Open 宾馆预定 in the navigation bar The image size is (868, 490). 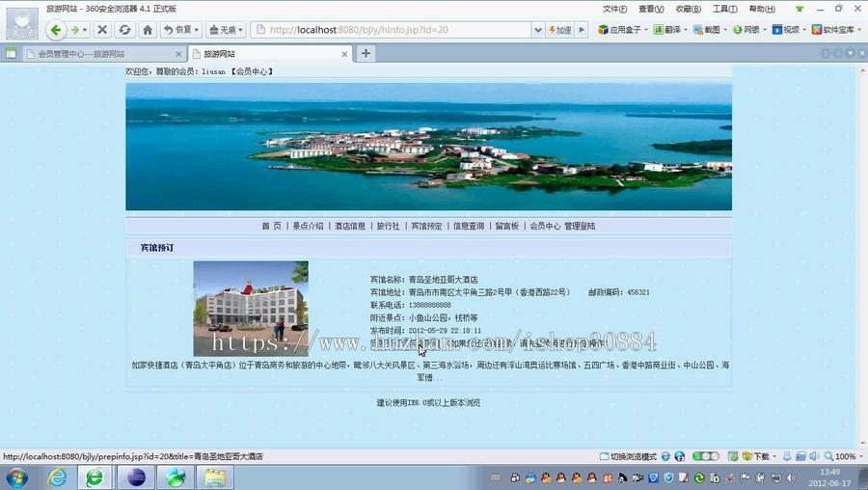pos(426,226)
